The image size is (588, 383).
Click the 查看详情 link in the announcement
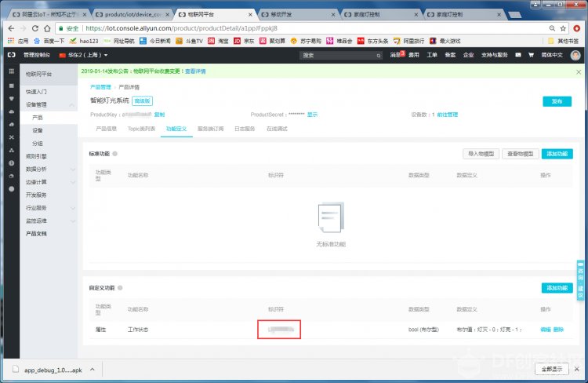coord(195,71)
